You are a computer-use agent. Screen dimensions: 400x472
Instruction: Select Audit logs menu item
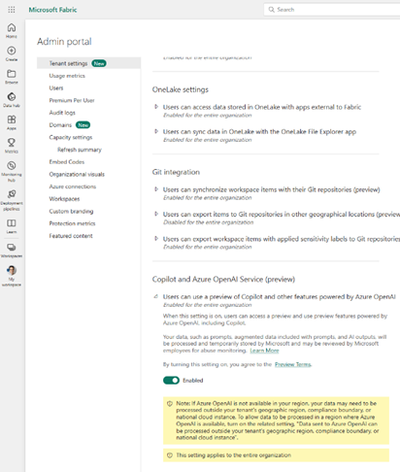(x=62, y=113)
